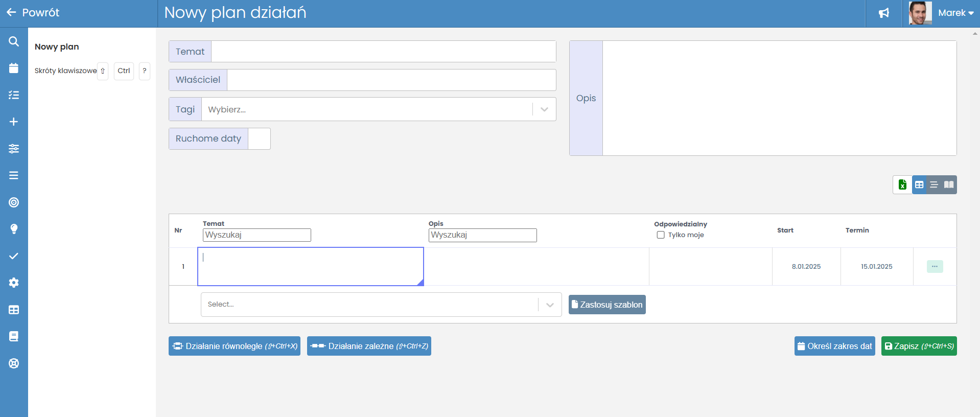The height and width of the screenshot is (417, 980).
Task: Click the Zapisz save button
Action: (x=919, y=346)
